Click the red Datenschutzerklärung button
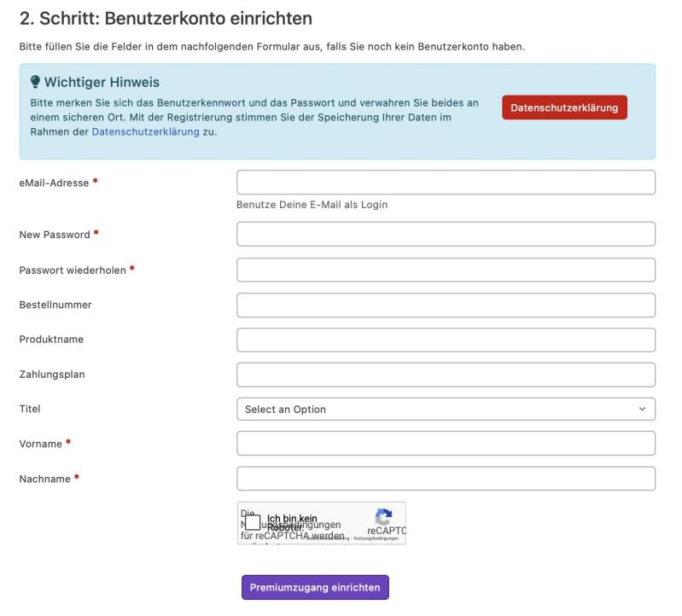 (564, 108)
